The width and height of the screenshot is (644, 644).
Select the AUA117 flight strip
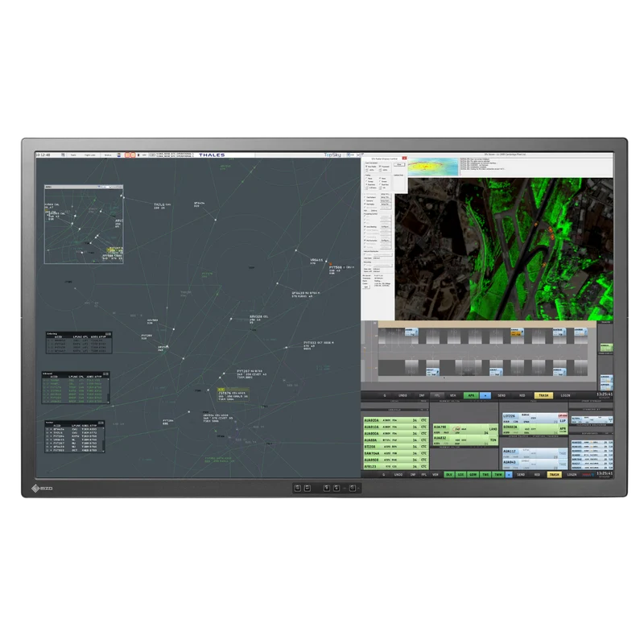tap(535, 453)
